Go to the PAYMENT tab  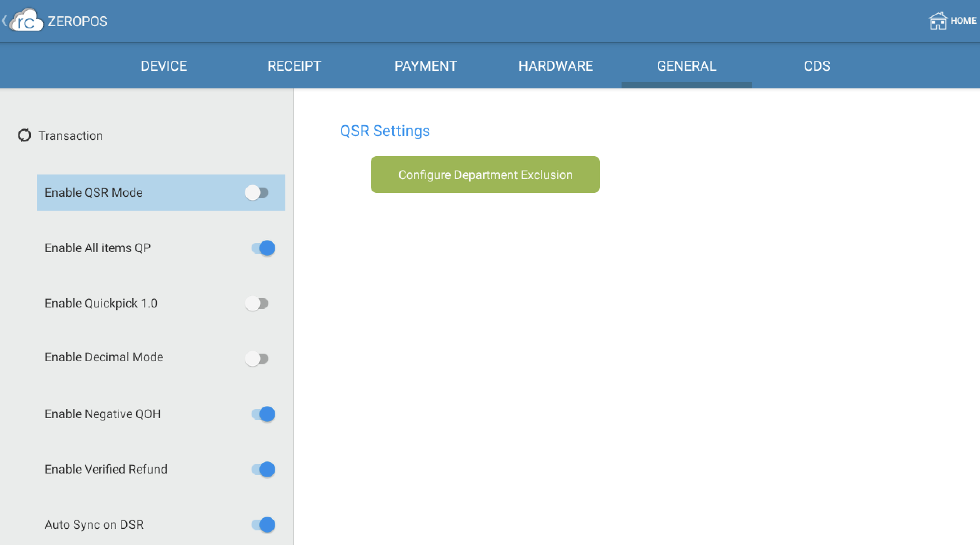425,66
